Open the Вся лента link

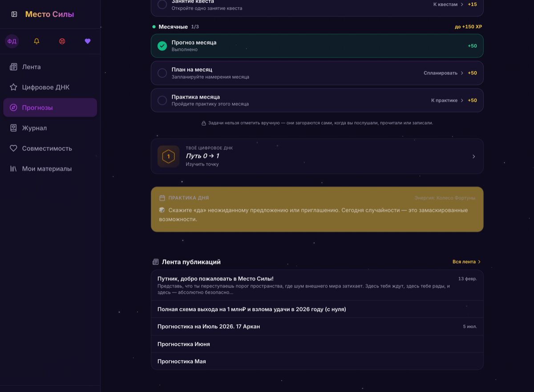pyautogui.click(x=467, y=262)
